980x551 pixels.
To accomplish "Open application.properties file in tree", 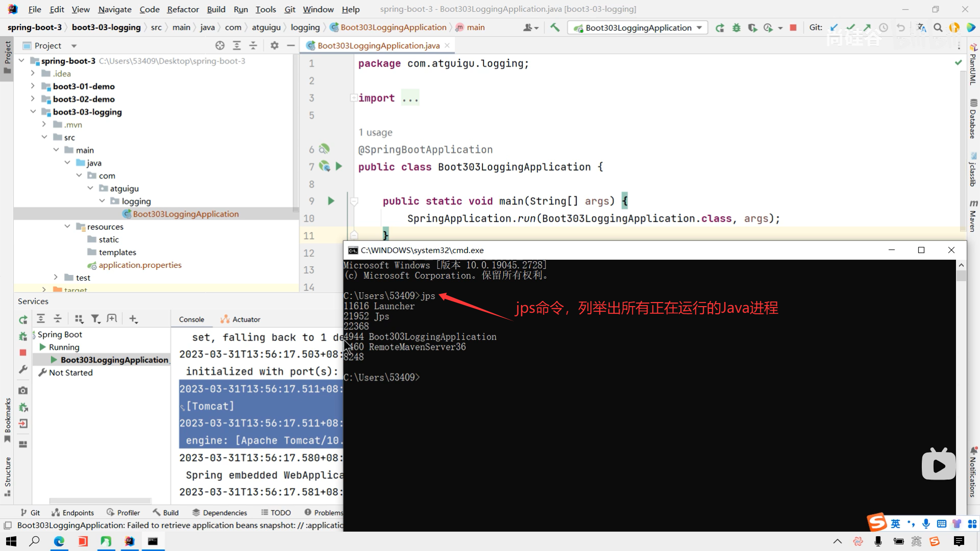I will pos(140,265).
